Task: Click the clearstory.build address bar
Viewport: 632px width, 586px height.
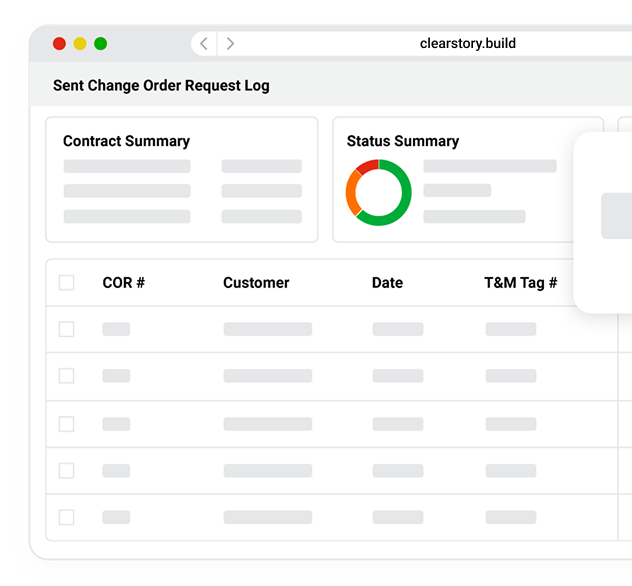Action: pyautogui.click(x=468, y=43)
